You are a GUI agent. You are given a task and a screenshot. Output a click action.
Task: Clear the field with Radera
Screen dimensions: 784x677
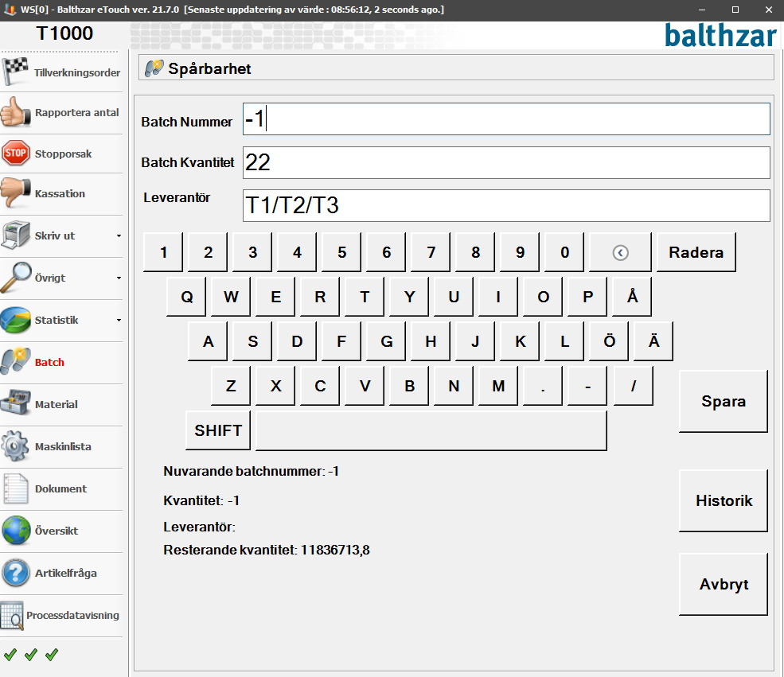pyautogui.click(x=696, y=252)
